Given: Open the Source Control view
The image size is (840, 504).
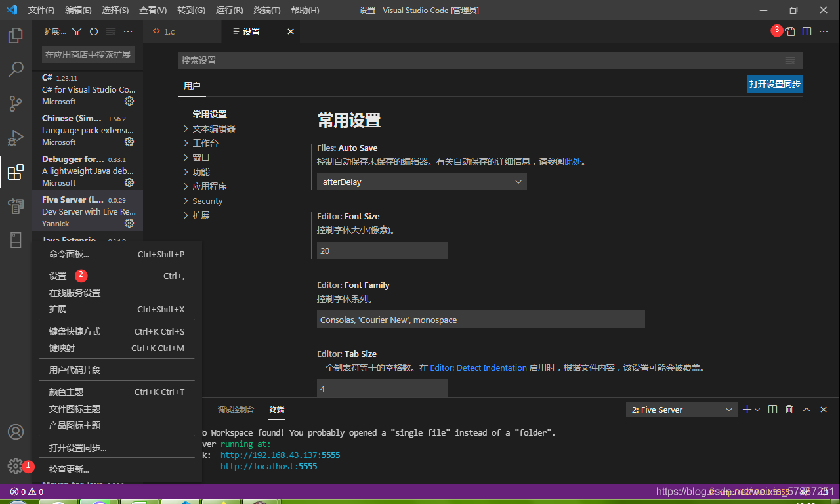Looking at the screenshot, I should pyautogui.click(x=16, y=104).
